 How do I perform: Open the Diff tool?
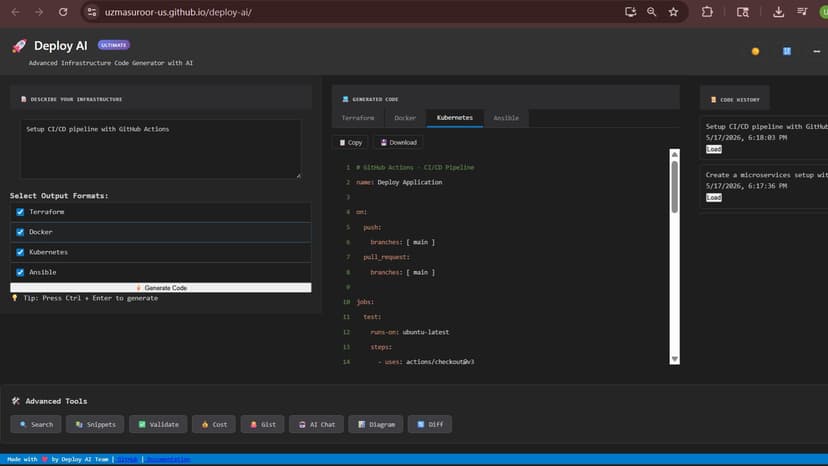(430, 424)
